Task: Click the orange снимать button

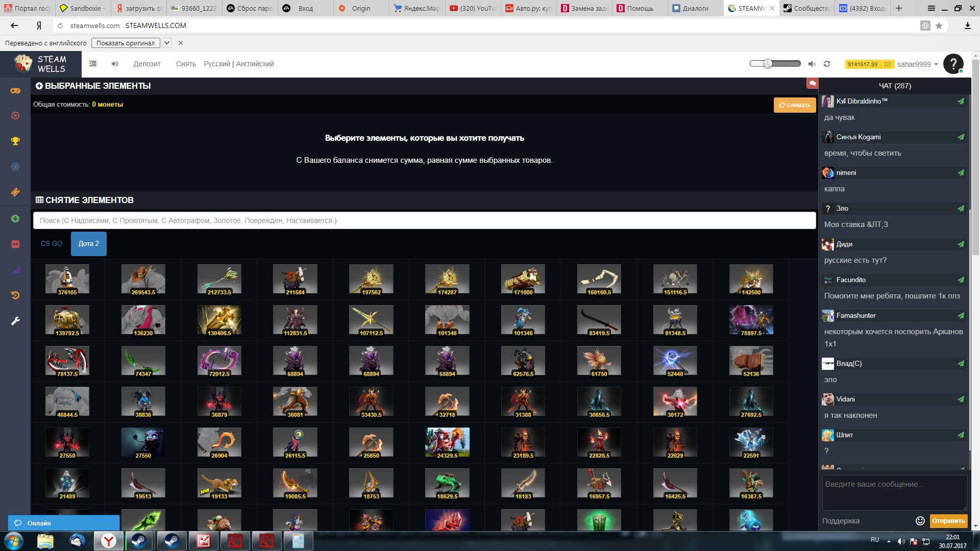Action: click(795, 105)
